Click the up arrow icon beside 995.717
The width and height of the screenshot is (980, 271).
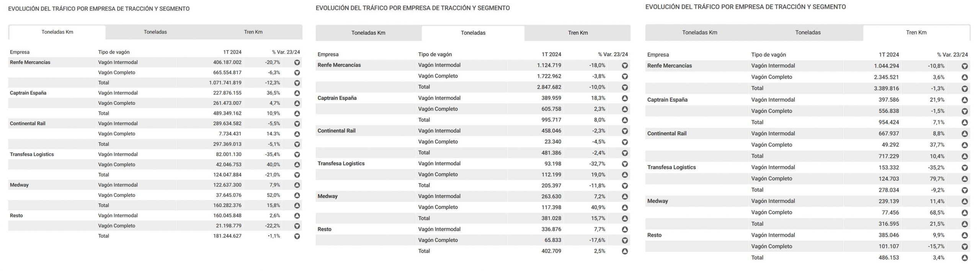[625, 120]
